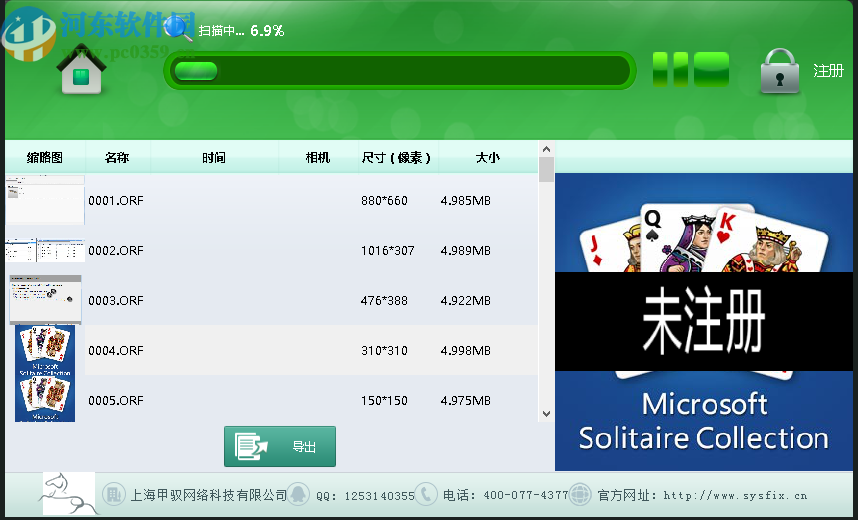Click the padlock registration icon
This screenshot has height=520, width=858.
coord(780,71)
